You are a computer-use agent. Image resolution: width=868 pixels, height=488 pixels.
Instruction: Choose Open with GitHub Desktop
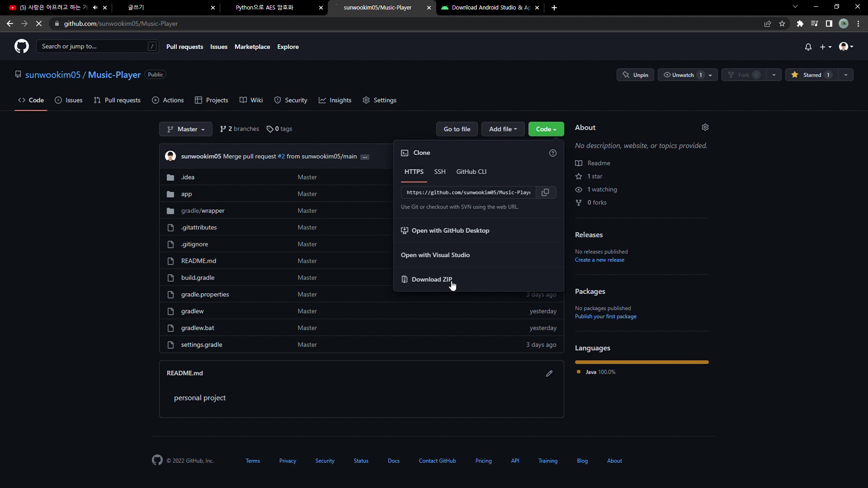[x=445, y=231]
